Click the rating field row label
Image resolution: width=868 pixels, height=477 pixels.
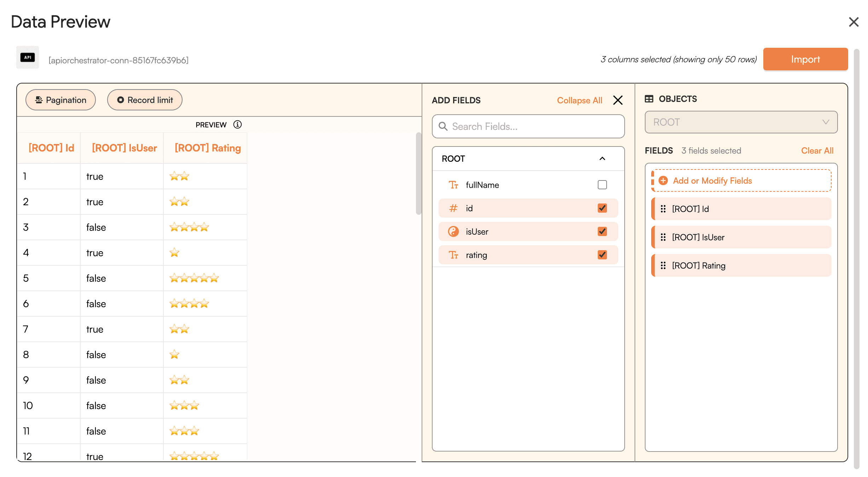click(476, 255)
